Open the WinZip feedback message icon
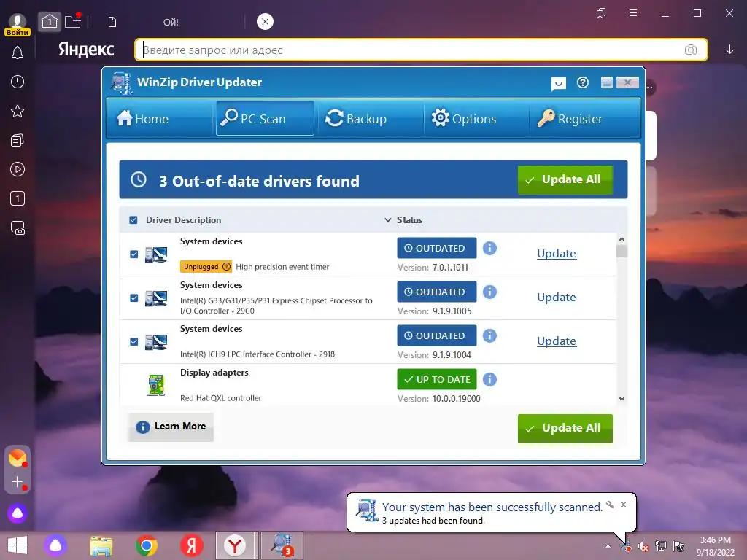Viewport: 747px width, 560px height. 558,84
